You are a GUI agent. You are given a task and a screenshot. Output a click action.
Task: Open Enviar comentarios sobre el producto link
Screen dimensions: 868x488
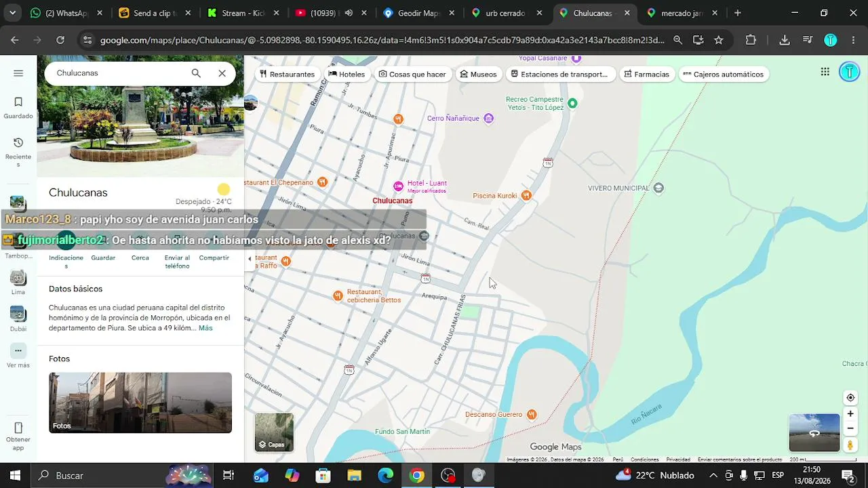(x=740, y=460)
